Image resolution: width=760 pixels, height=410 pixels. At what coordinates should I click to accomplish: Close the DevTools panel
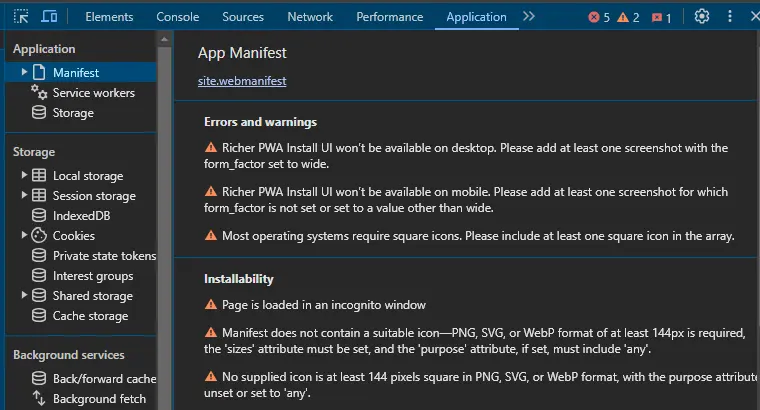754,16
